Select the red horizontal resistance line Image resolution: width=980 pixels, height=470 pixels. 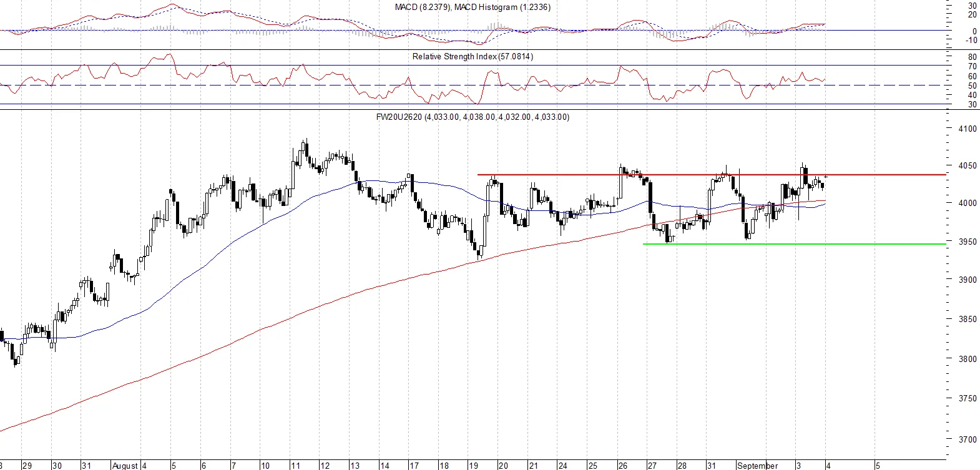tap(712, 175)
